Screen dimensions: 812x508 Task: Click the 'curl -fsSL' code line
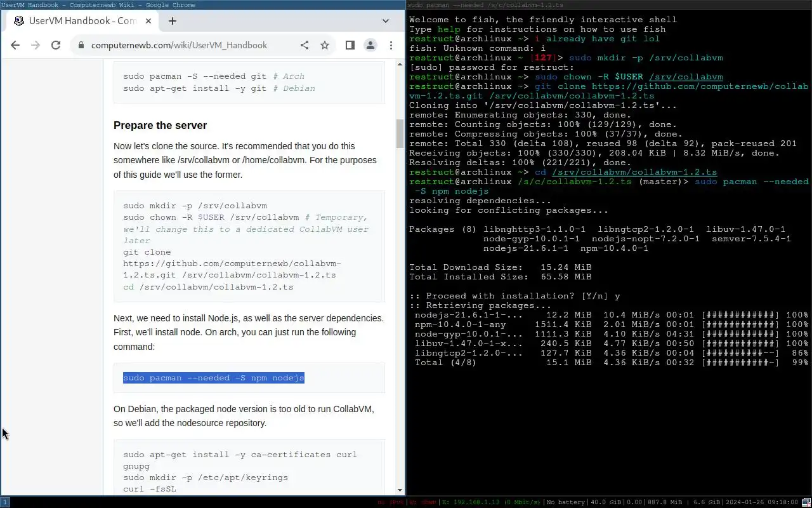click(150, 489)
